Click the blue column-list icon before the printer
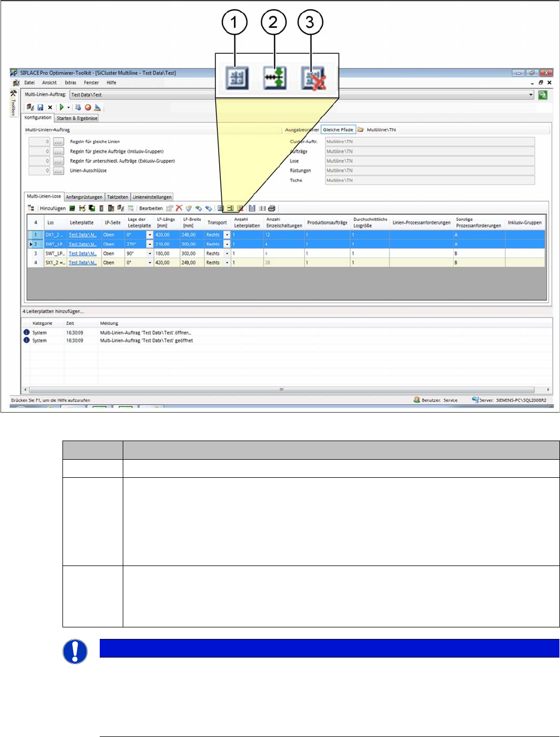The height and width of the screenshot is (737, 560). (x=252, y=208)
